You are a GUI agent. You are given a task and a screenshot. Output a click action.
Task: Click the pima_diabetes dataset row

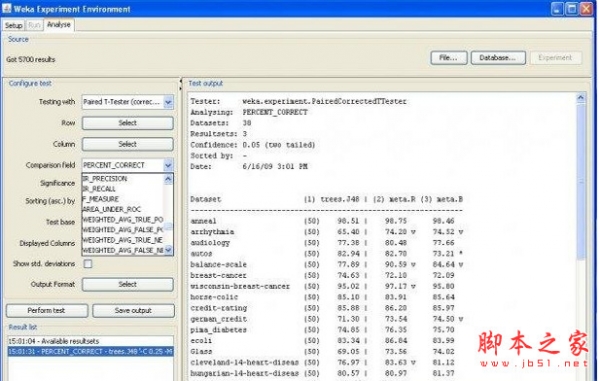(326, 330)
